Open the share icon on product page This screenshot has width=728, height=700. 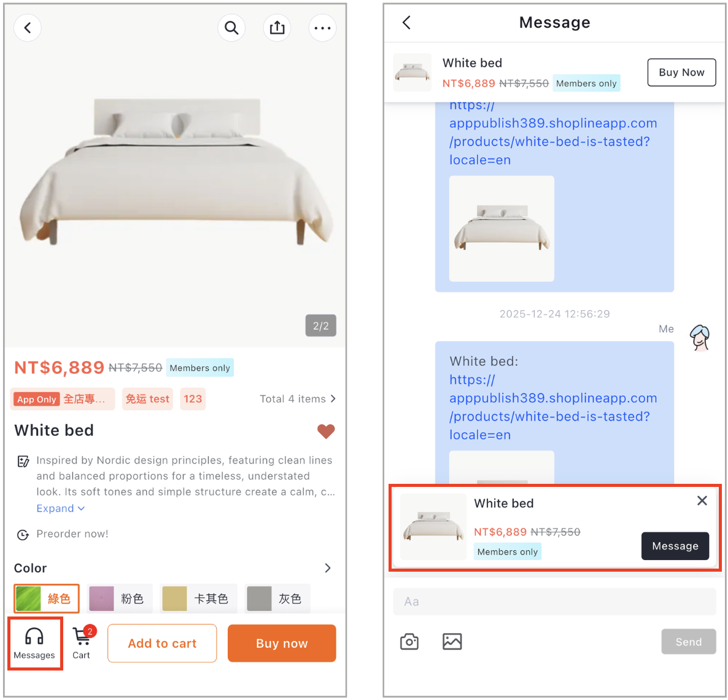click(x=277, y=28)
